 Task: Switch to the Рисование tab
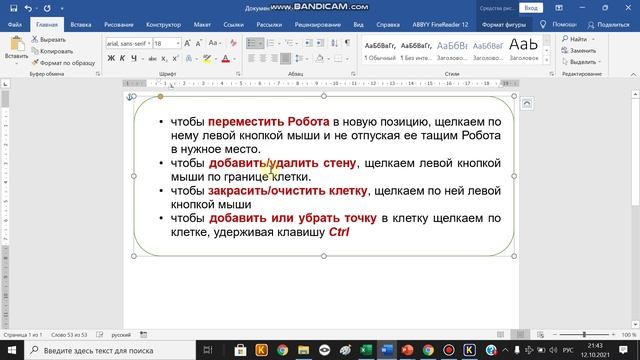point(118,25)
